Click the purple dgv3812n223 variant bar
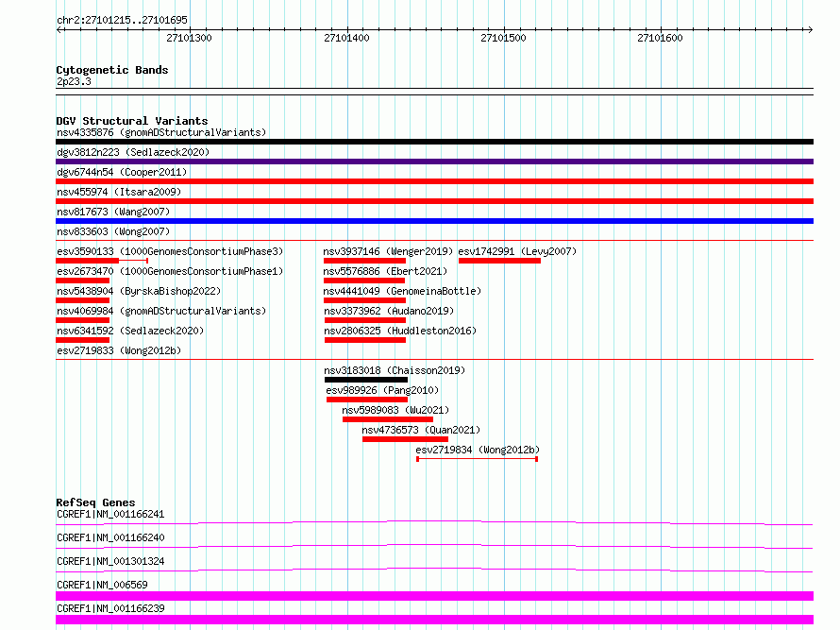 [x=434, y=162]
